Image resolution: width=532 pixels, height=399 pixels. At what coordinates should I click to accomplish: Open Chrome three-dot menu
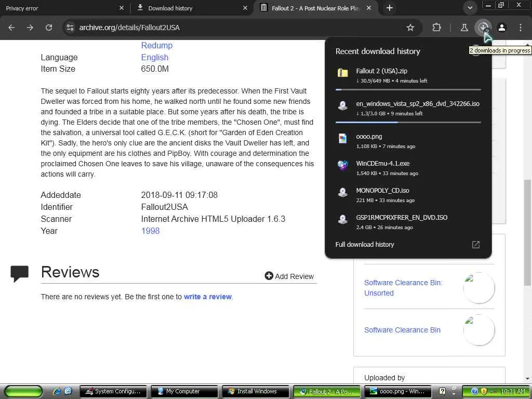pos(521,28)
